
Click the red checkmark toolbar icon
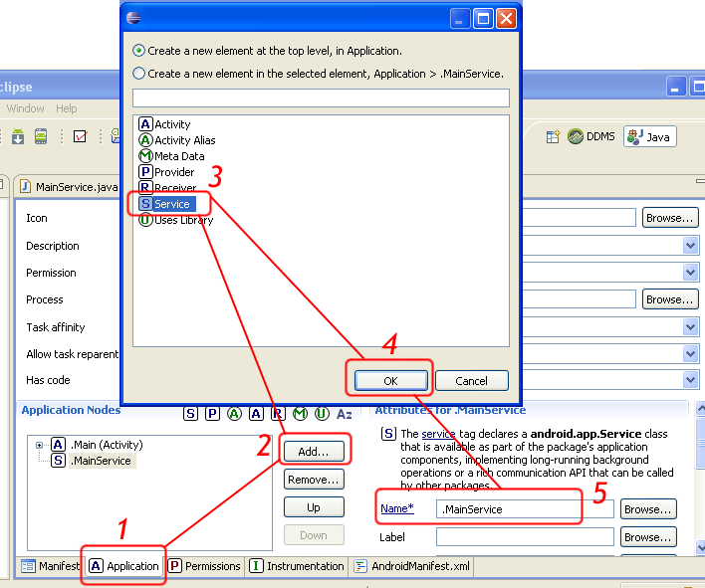80,136
